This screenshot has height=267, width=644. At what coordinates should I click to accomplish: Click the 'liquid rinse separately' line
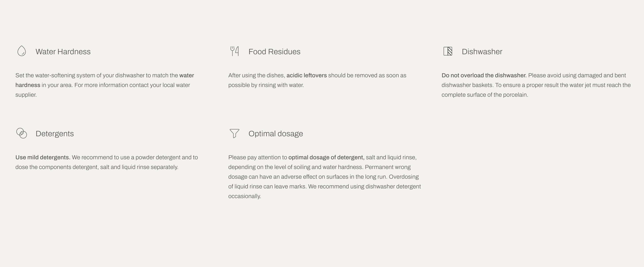pyautogui.click(x=97, y=167)
